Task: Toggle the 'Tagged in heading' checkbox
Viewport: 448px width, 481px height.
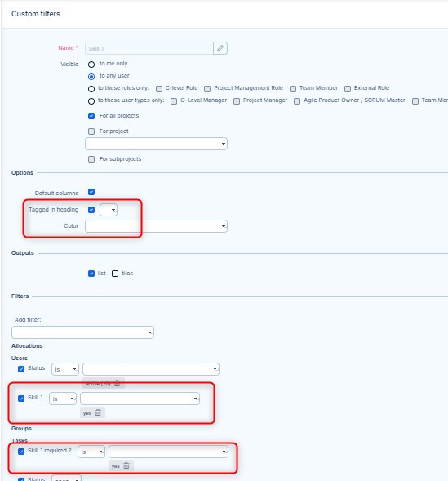Action: pos(91,210)
